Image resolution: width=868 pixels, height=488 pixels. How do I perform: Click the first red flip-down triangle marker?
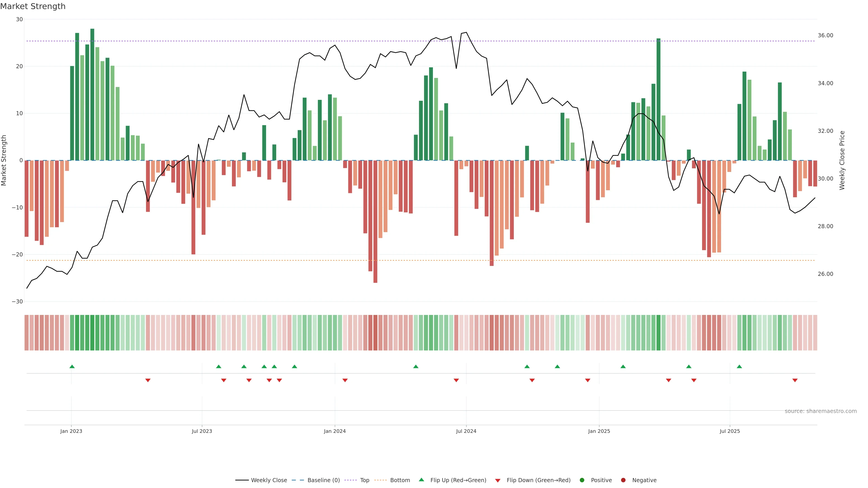[148, 380]
